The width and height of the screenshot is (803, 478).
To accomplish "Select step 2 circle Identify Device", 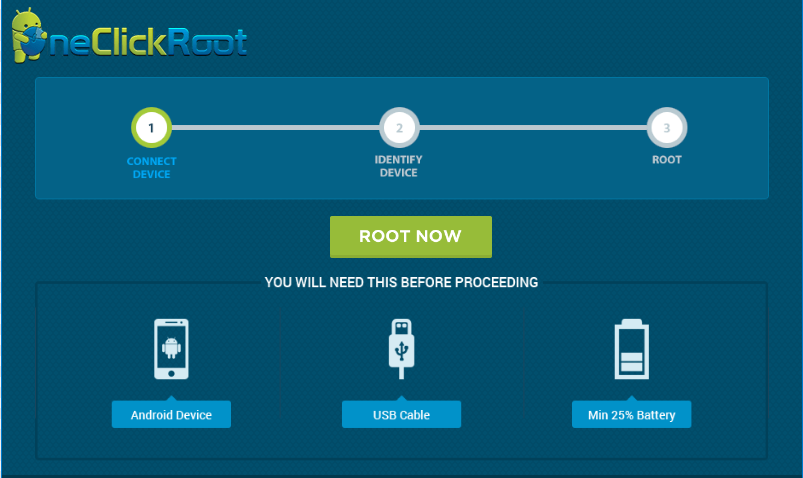I will [399, 128].
